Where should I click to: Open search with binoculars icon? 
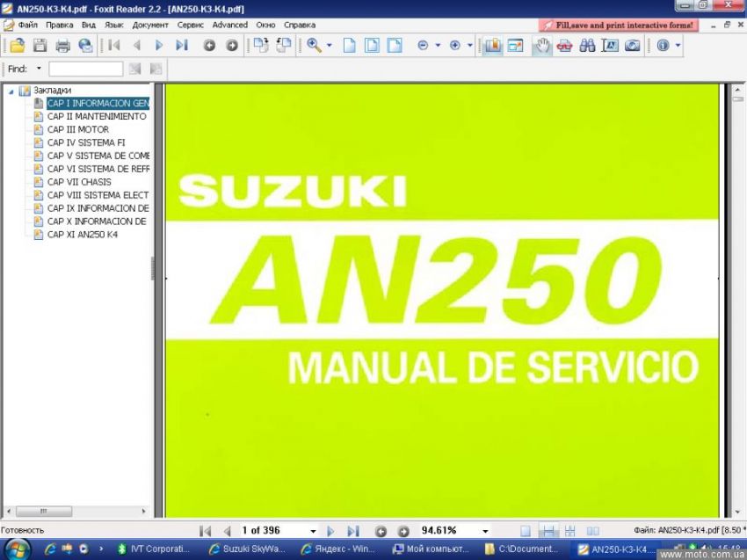587,46
